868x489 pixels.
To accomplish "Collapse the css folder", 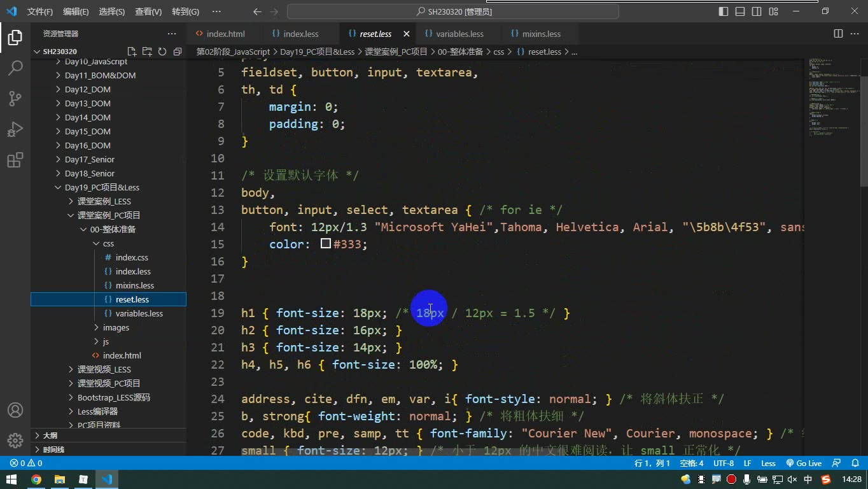I will click(108, 243).
